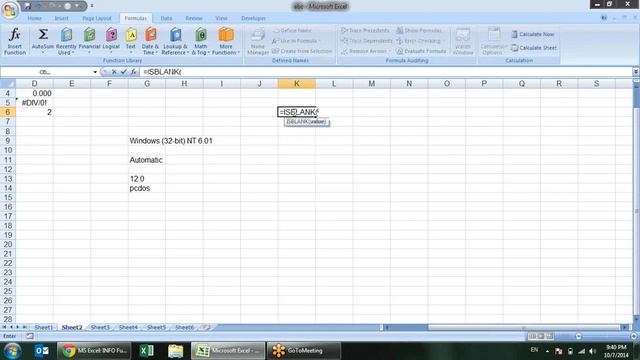Click Define Name
640x360 pixels.
(x=292, y=31)
